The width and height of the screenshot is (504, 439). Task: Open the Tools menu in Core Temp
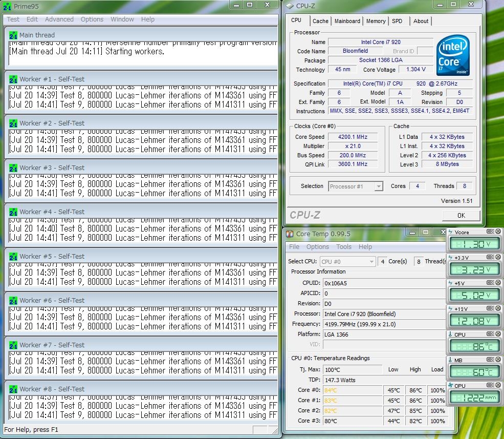pyautogui.click(x=344, y=247)
